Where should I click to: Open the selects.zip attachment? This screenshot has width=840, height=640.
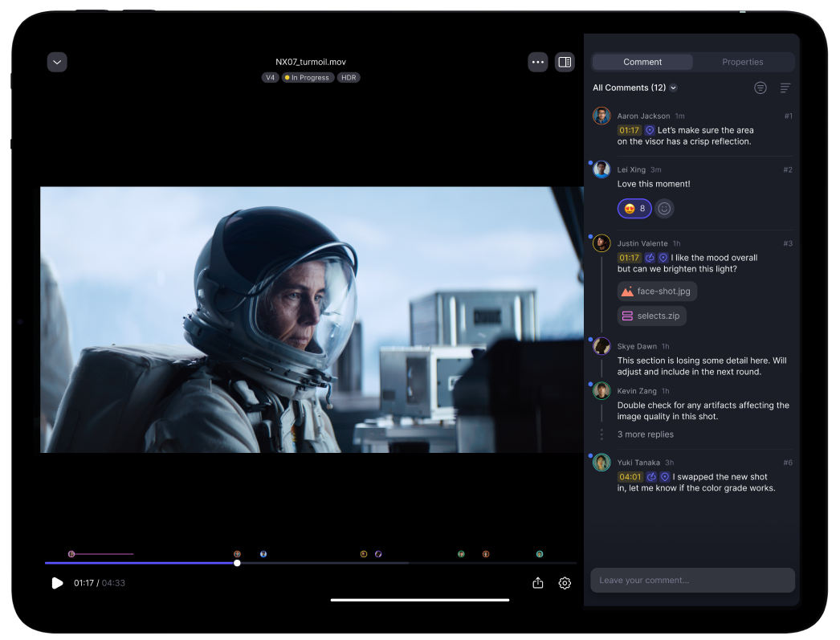tap(651, 316)
